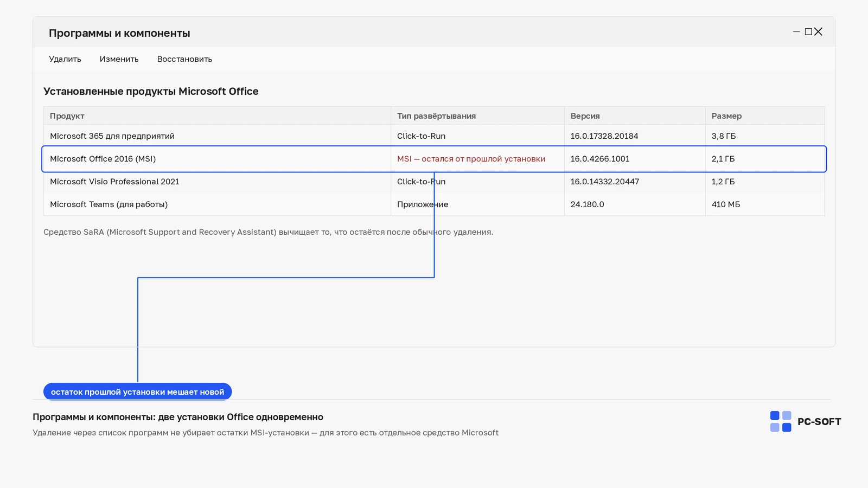Click the Приложение deployment type cell
The height and width of the screenshot is (488, 868).
(423, 204)
